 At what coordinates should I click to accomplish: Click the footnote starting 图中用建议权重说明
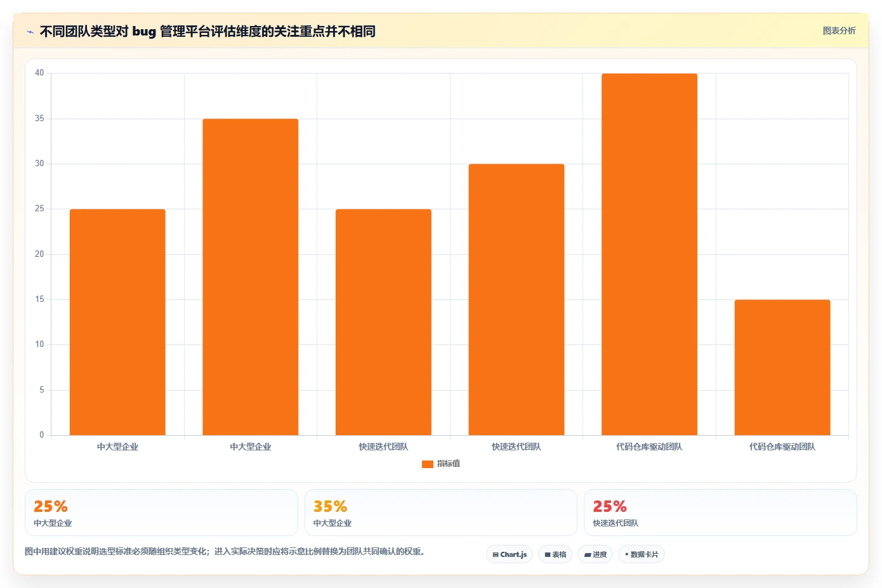tap(225, 552)
